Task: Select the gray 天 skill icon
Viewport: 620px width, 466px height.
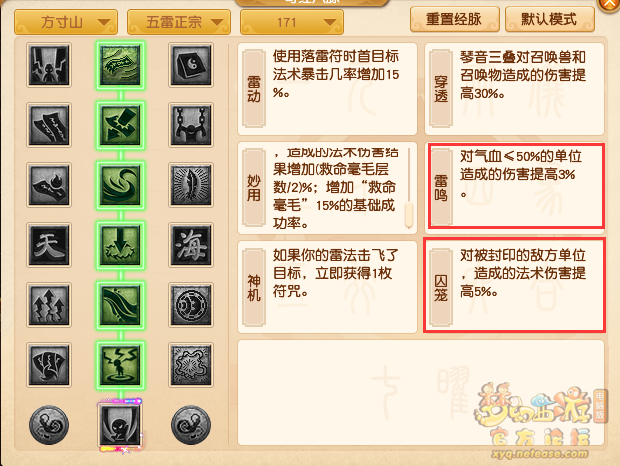Action: point(49,245)
